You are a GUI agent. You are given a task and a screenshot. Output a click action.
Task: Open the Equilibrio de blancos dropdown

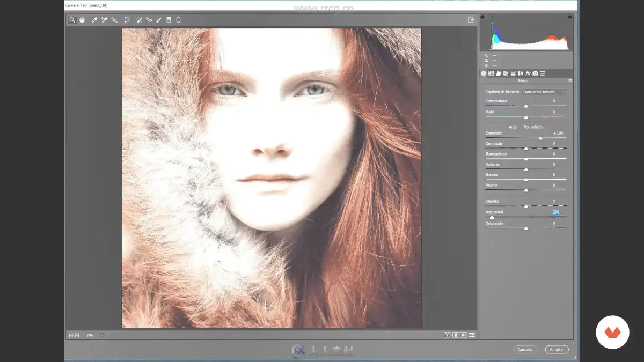(x=544, y=92)
